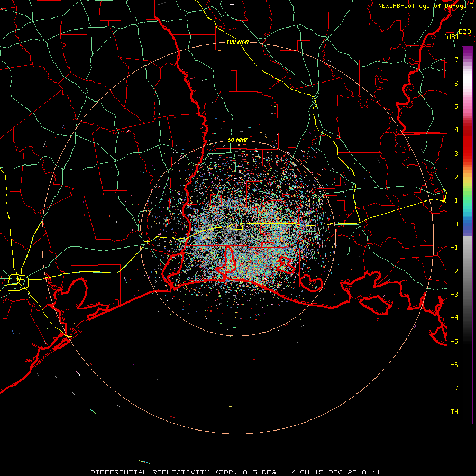Image resolution: width=476 pixels, height=476 pixels.
Task: Click the ZDR color scale bar
Action: tap(467, 235)
